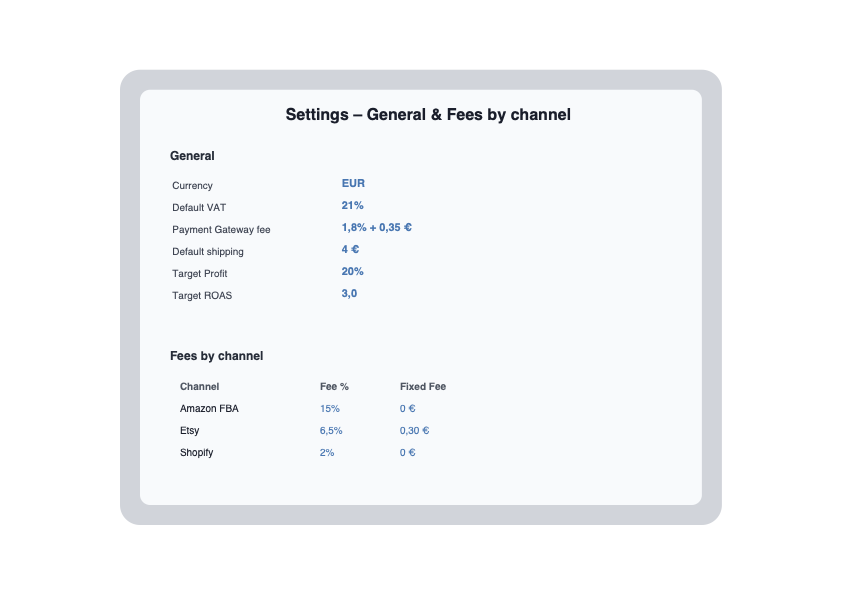Edit Etsy fee percent 6,5%

(331, 431)
